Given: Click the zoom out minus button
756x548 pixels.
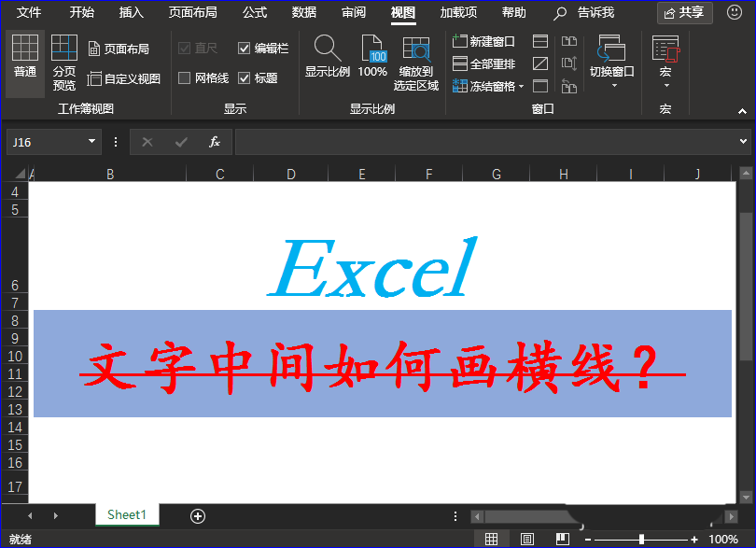Looking at the screenshot, I should (588, 540).
